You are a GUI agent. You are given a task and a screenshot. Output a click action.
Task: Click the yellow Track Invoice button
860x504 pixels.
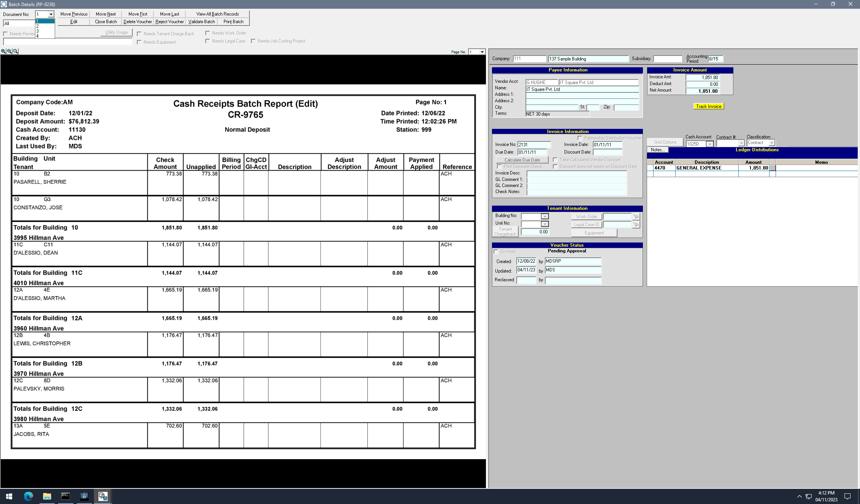pos(708,106)
